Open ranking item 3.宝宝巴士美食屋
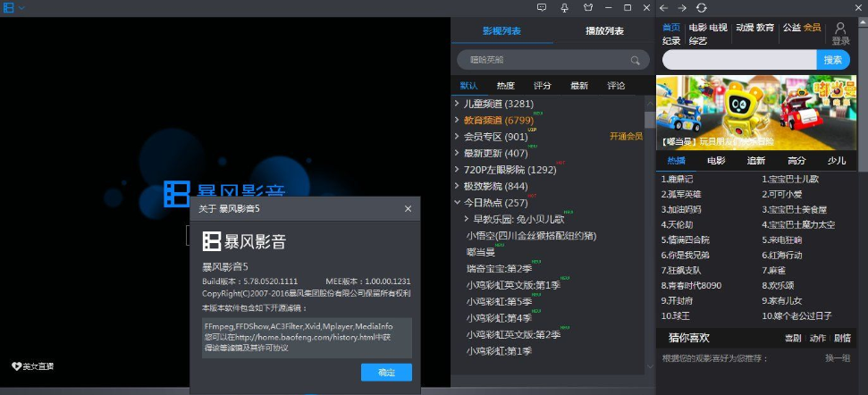The height and width of the screenshot is (395, 868). point(794,210)
